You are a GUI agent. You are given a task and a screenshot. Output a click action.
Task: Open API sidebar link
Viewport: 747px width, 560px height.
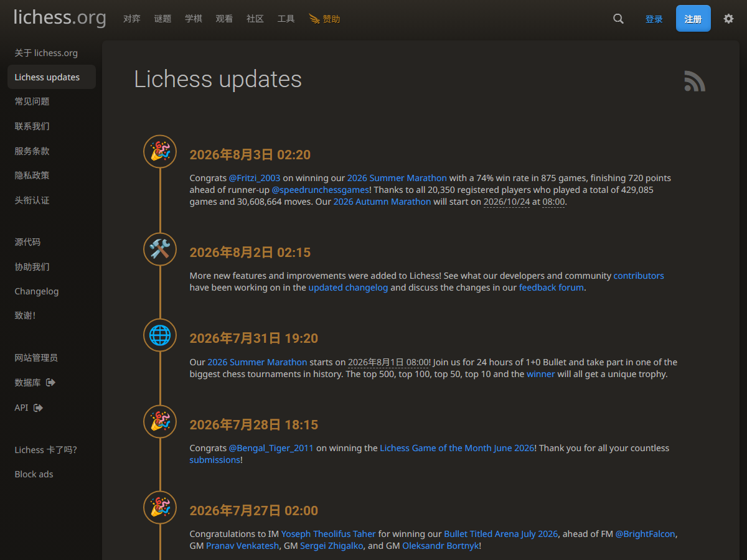(52, 408)
